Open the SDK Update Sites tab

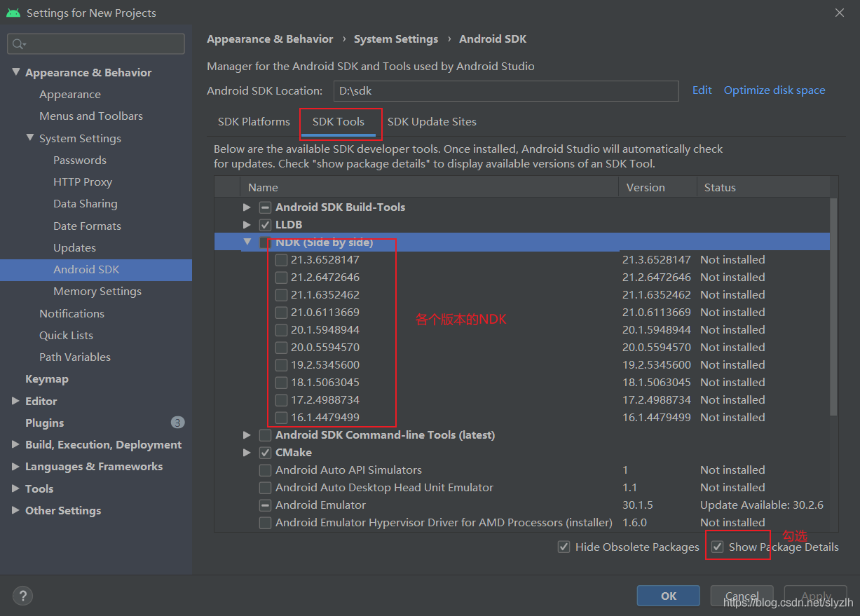pos(432,122)
